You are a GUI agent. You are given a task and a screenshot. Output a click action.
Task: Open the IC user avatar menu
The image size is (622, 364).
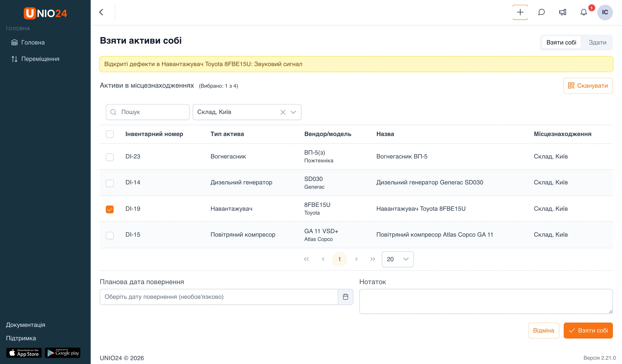click(x=605, y=12)
